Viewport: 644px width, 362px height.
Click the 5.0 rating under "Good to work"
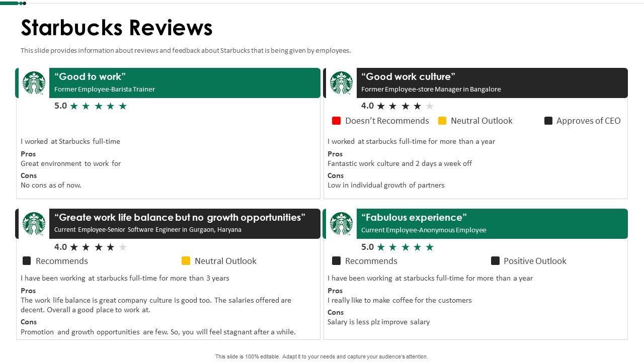coord(60,106)
